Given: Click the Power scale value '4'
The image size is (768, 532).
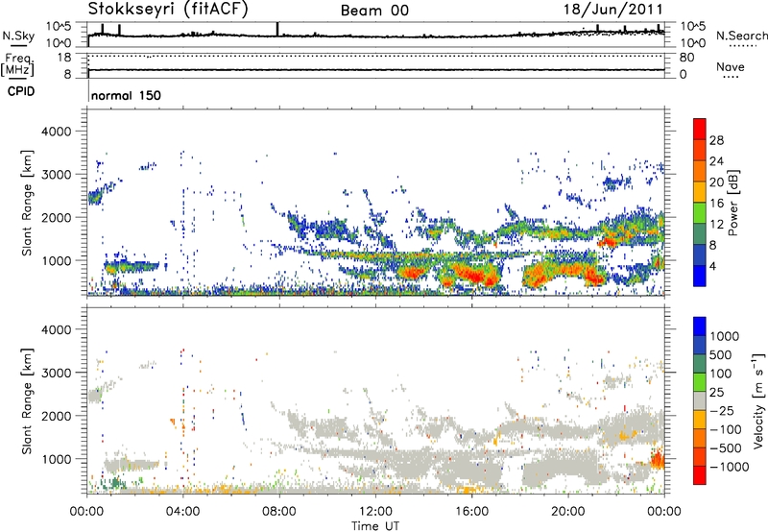Looking at the screenshot, I should tap(713, 266).
